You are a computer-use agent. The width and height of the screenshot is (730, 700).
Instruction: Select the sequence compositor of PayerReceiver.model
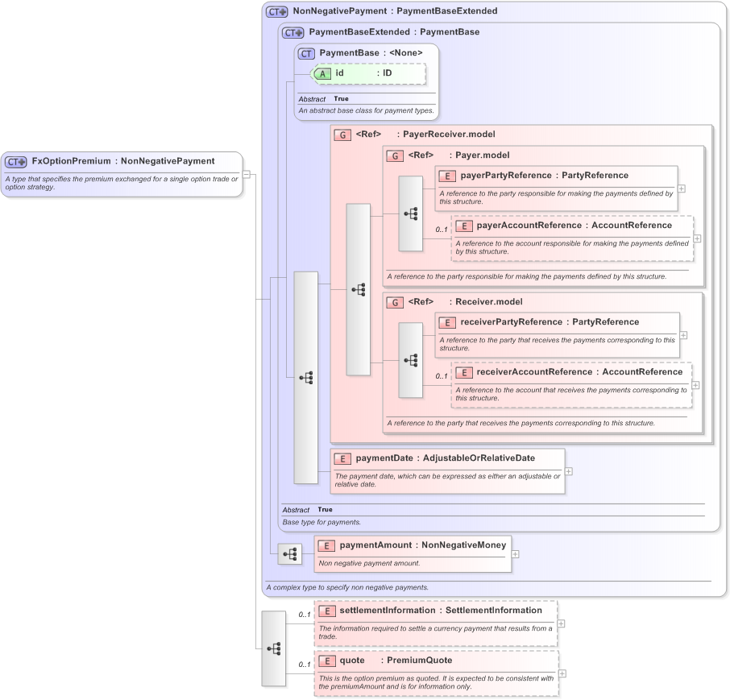(358, 289)
